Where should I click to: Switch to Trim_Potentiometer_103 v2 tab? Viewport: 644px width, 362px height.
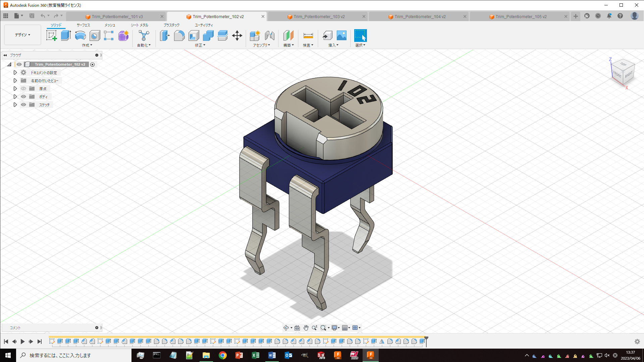[x=319, y=16]
